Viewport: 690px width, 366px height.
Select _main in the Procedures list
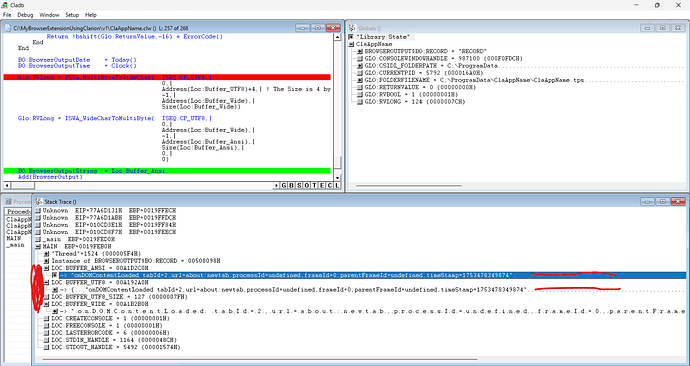pos(15,245)
